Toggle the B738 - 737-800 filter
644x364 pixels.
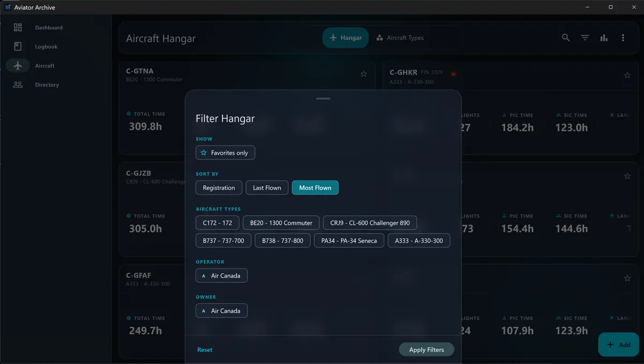click(283, 241)
